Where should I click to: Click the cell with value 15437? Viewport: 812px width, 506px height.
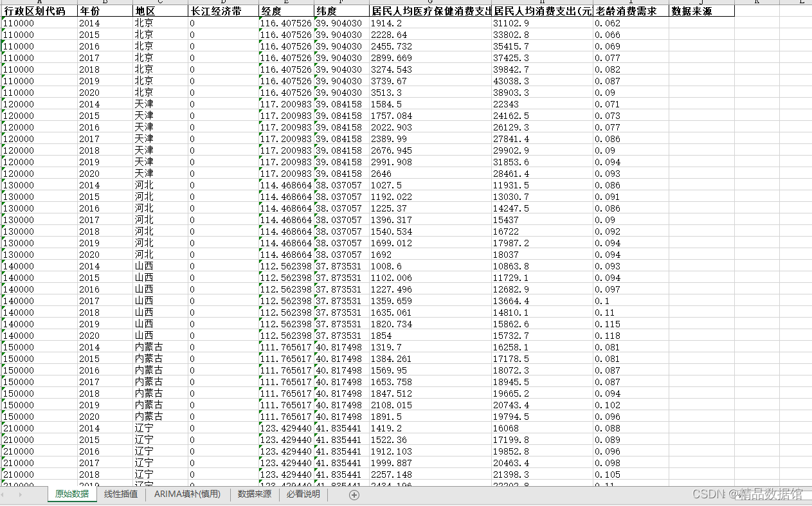click(x=542, y=220)
